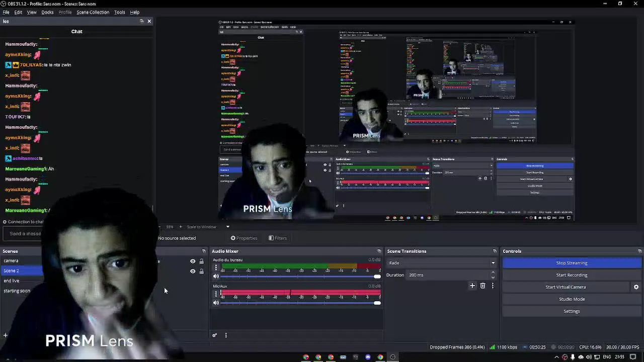Open the Docks menu
The image size is (644, 362).
[47, 12]
